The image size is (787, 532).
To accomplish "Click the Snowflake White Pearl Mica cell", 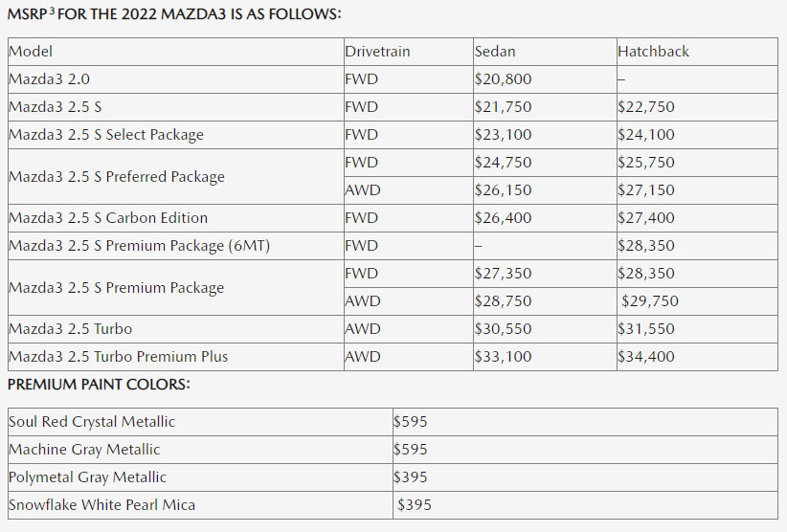I will click(102, 505).
